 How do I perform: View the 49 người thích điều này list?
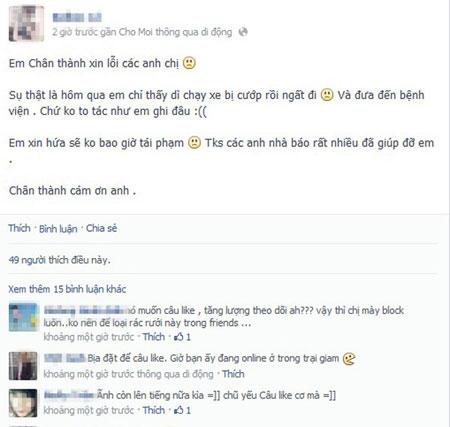click(x=59, y=260)
